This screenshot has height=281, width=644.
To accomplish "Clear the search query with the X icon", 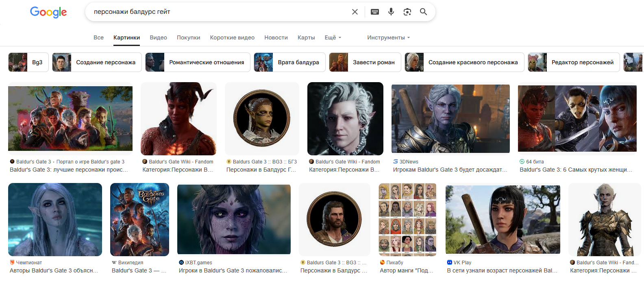I will 355,12.
